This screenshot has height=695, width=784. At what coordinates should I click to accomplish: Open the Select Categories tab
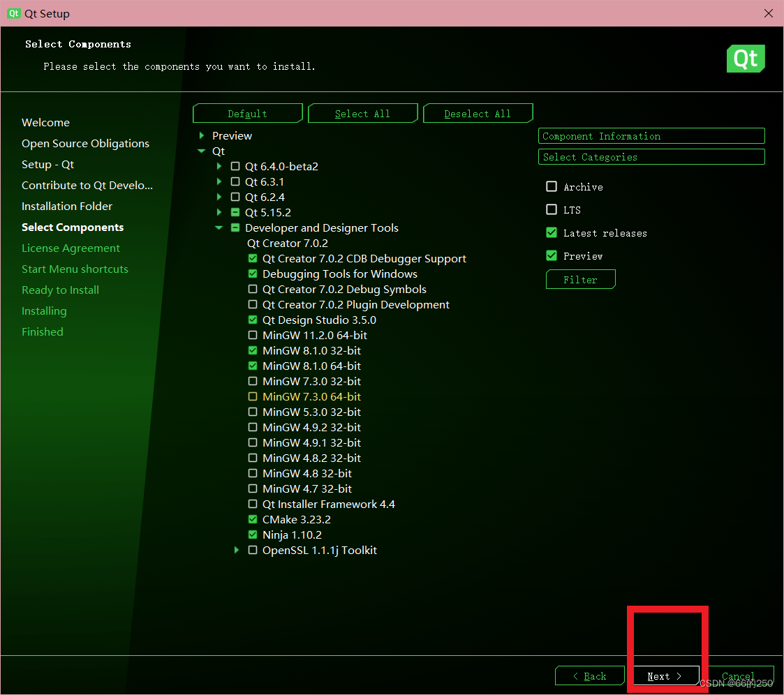tap(651, 157)
